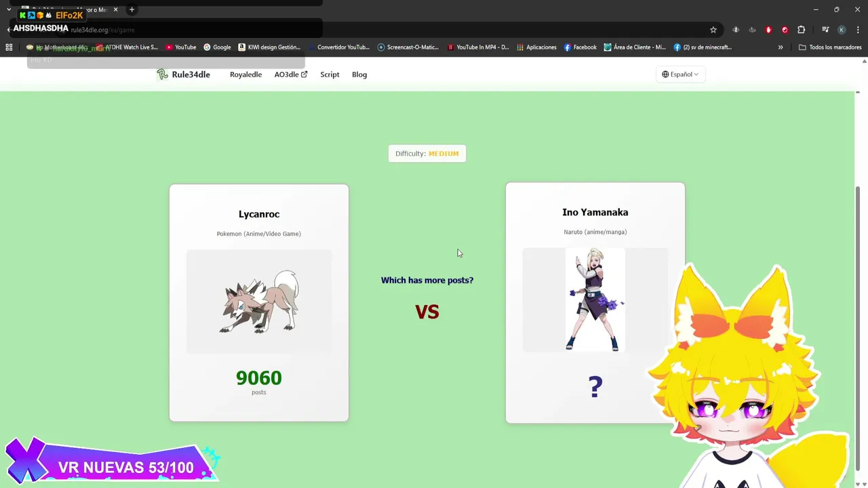Open the Facebook bookmark
The height and width of the screenshot is (488, 868).
(580, 47)
